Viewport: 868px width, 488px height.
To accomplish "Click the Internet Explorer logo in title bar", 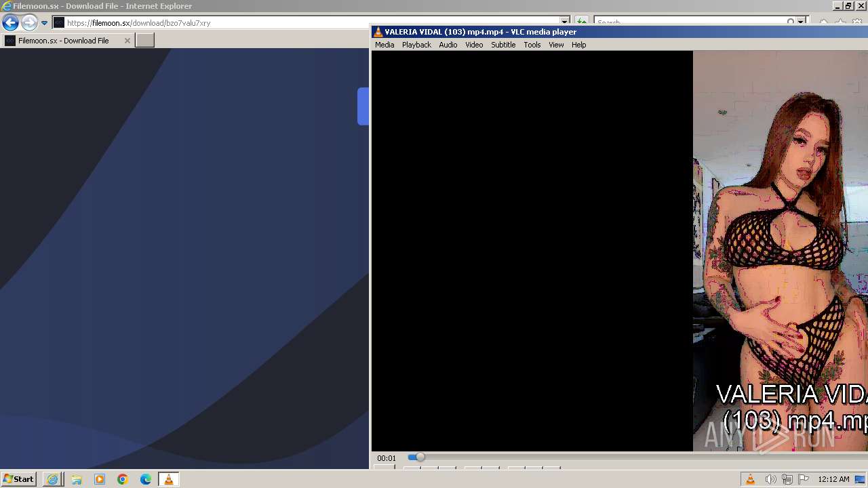I will pyautogui.click(x=7, y=6).
